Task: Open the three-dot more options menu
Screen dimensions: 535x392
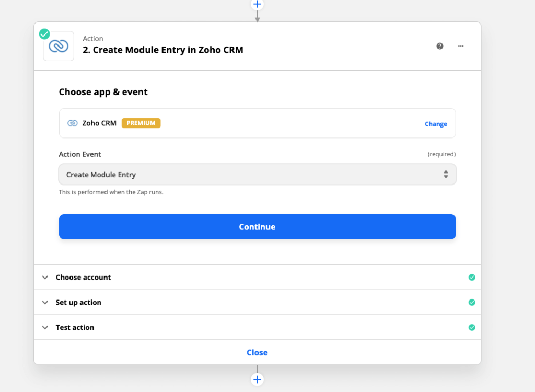Action: point(461,46)
